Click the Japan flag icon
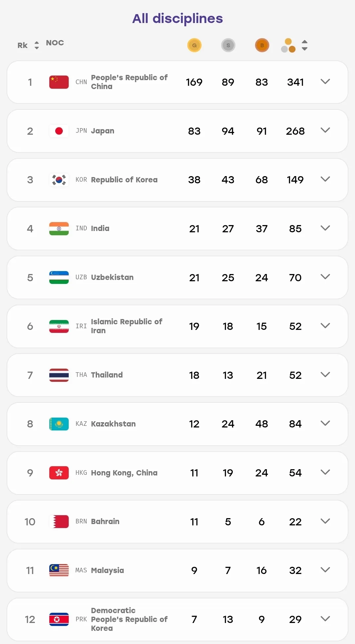Screen dimensions: 355x644 coord(59,131)
